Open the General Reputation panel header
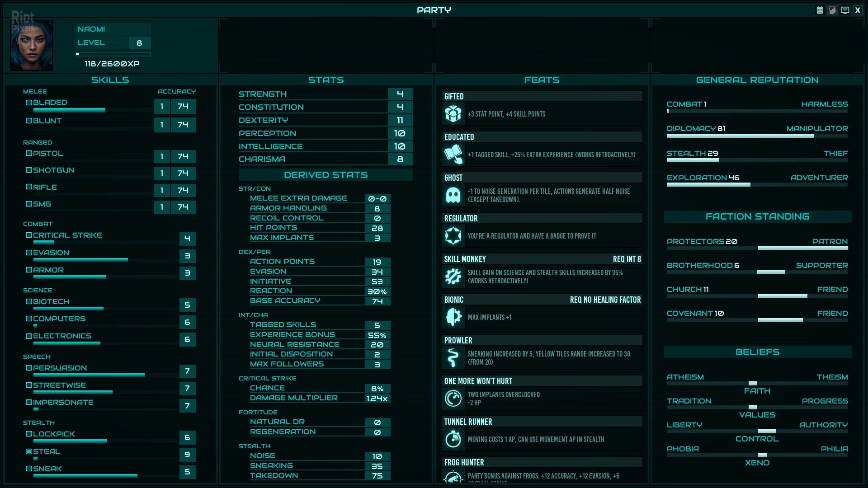Image resolution: width=868 pixels, height=488 pixels. 757,80
